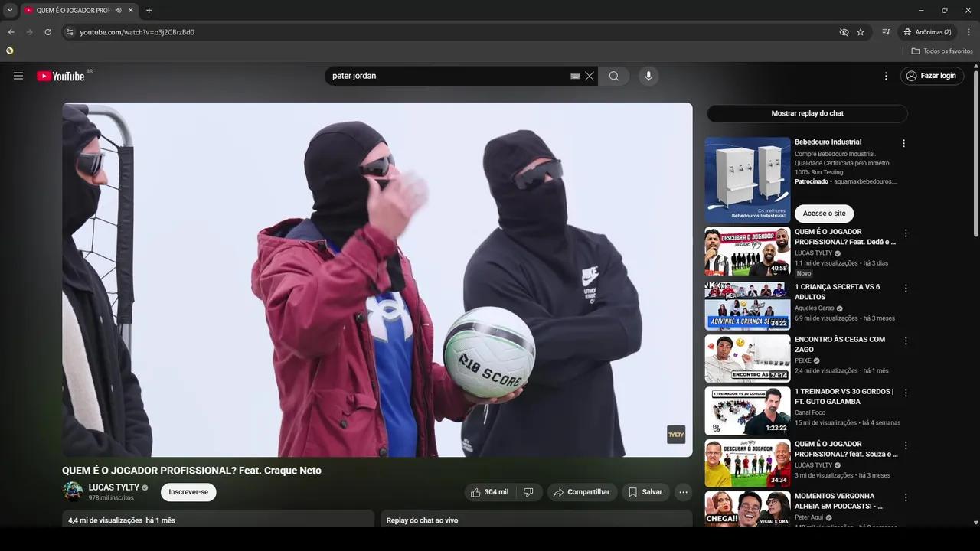
Task: Go back with browser back arrow
Action: coord(11,32)
